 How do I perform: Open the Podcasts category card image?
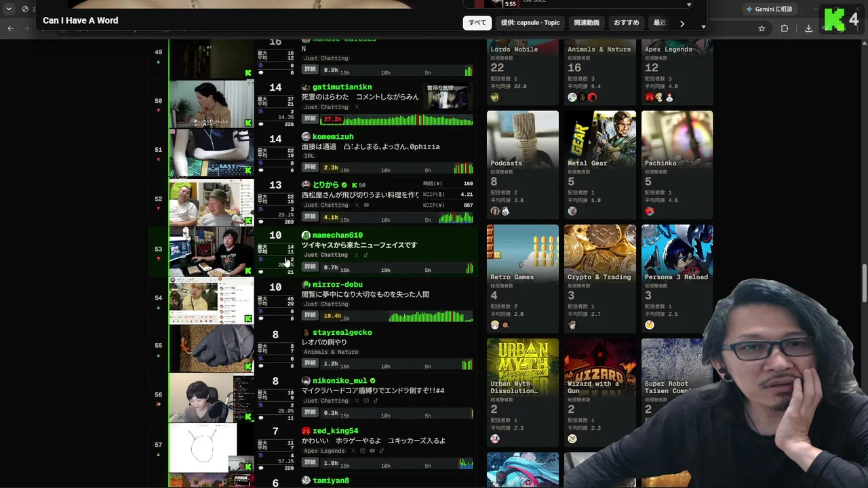[x=523, y=140]
